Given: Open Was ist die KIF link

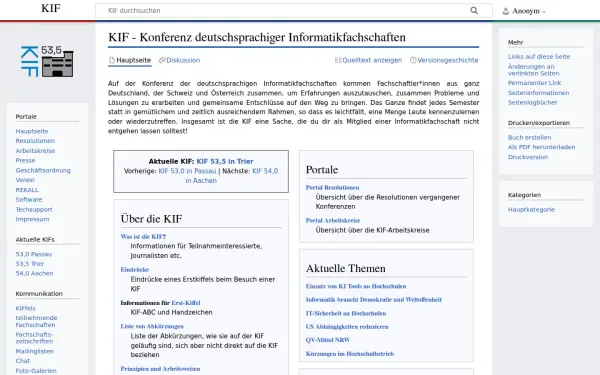Looking at the screenshot, I should pyautogui.click(x=142, y=236).
